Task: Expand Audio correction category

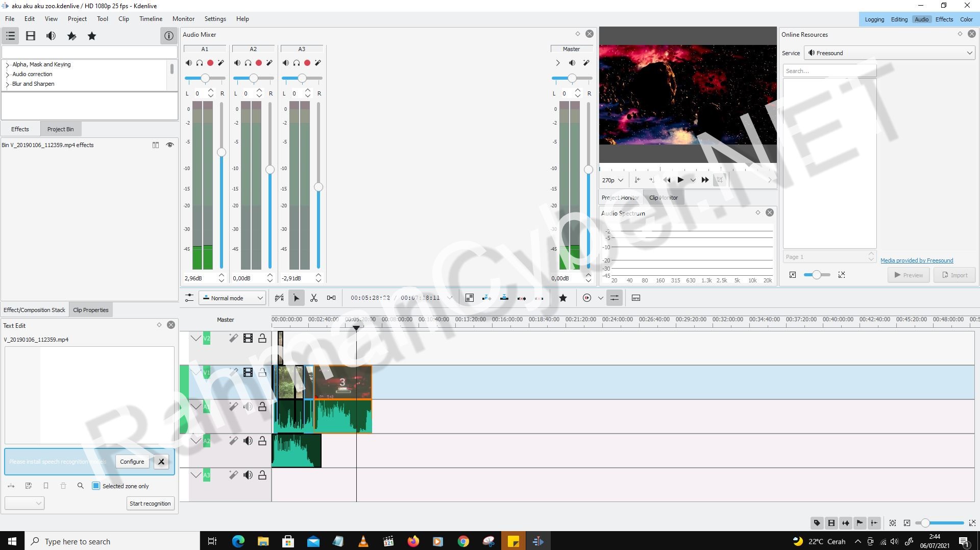Action: [x=7, y=75]
